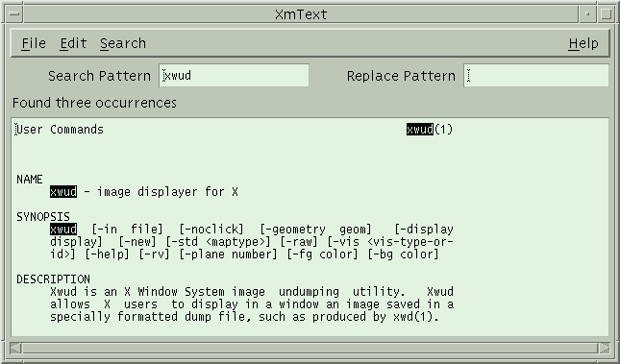Click the XmText title bar
The height and width of the screenshot is (364, 620).
pos(301,14)
